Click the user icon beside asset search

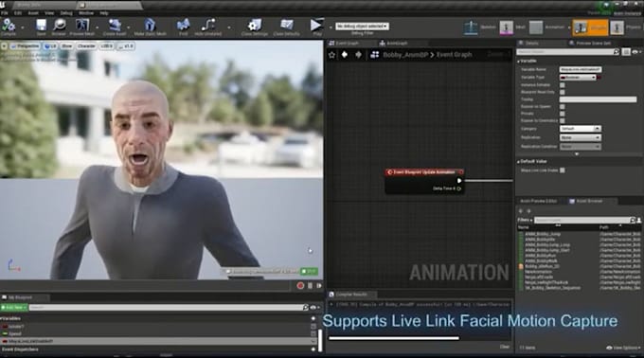click(639, 220)
